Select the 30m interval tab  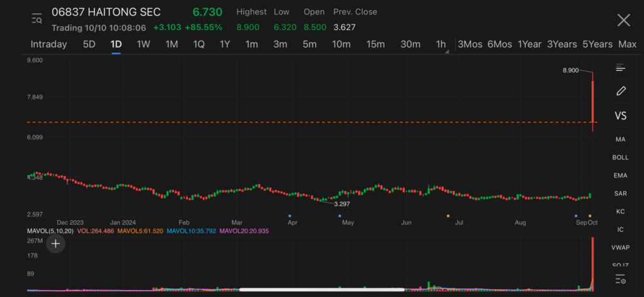[x=410, y=45]
